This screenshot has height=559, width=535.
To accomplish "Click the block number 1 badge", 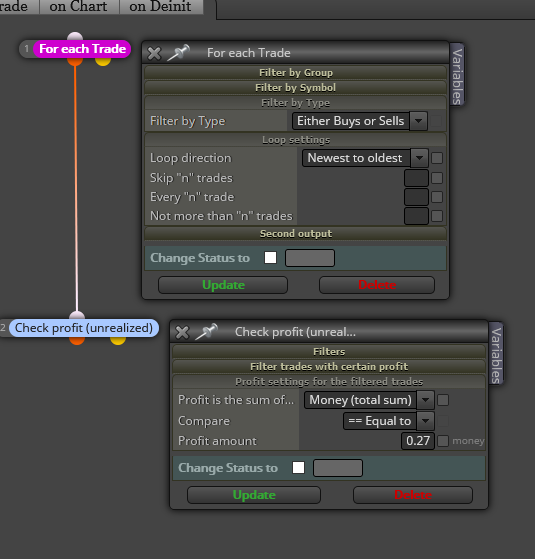I will (26, 48).
